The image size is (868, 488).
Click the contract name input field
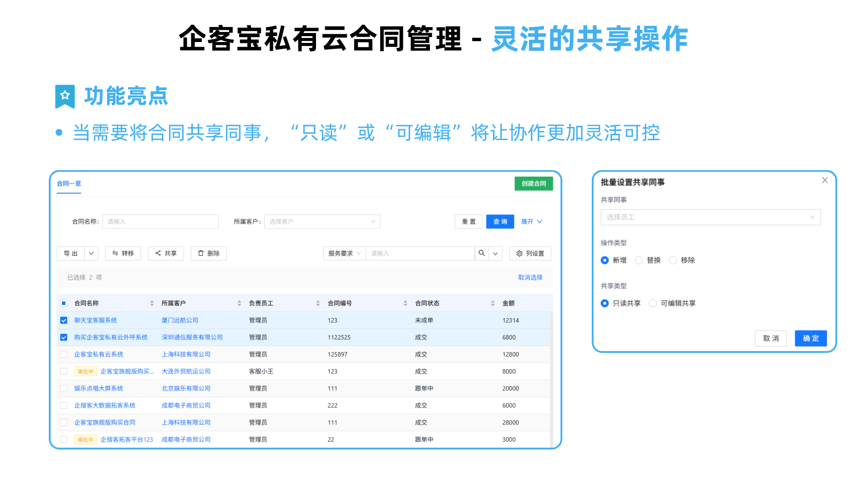(160, 221)
